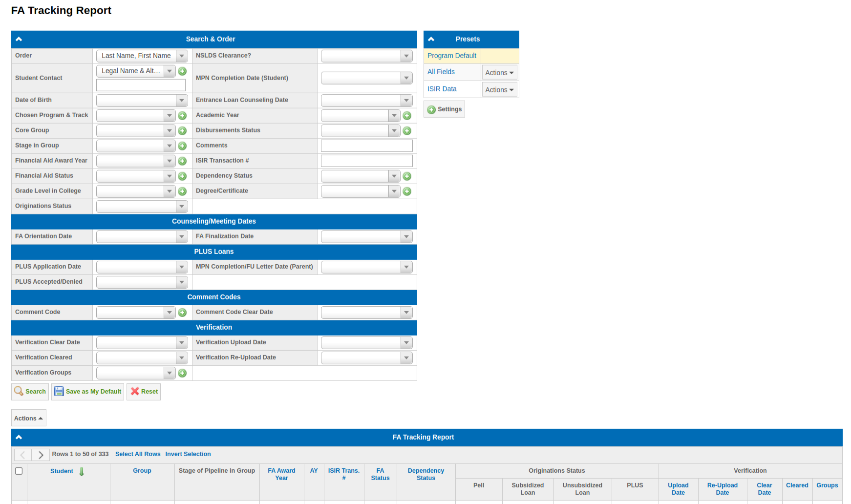851x504 pixels.
Task: Collapse the FA Tracking Report results panel
Action: (x=19, y=437)
